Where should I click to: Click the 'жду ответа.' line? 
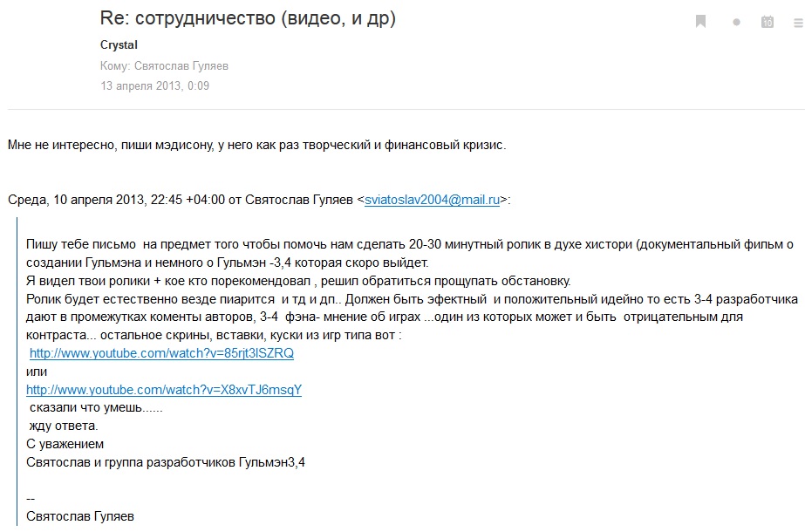click(x=64, y=426)
